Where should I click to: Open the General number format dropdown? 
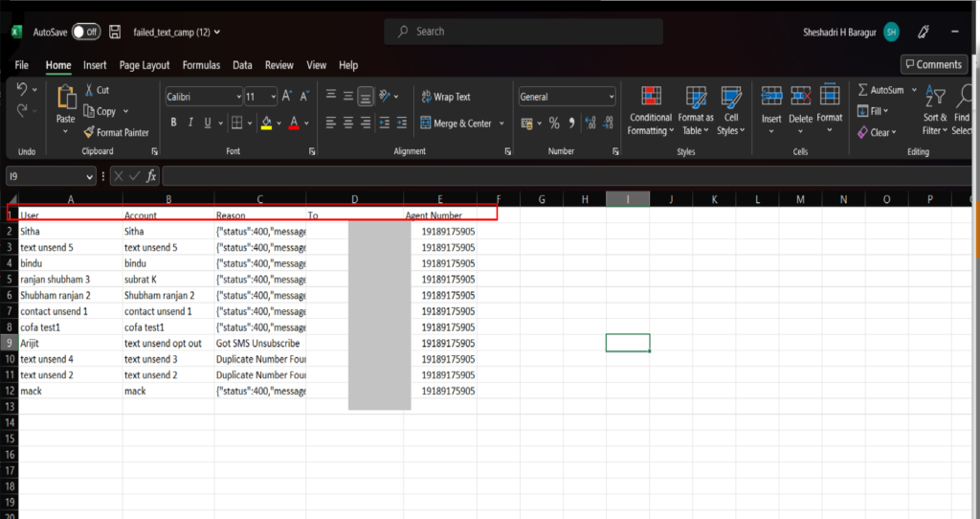click(x=567, y=97)
